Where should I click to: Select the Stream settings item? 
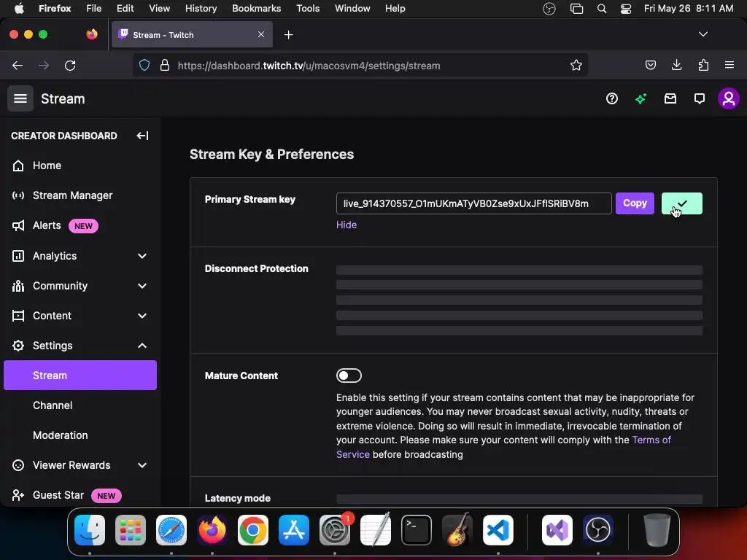click(x=80, y=376)
